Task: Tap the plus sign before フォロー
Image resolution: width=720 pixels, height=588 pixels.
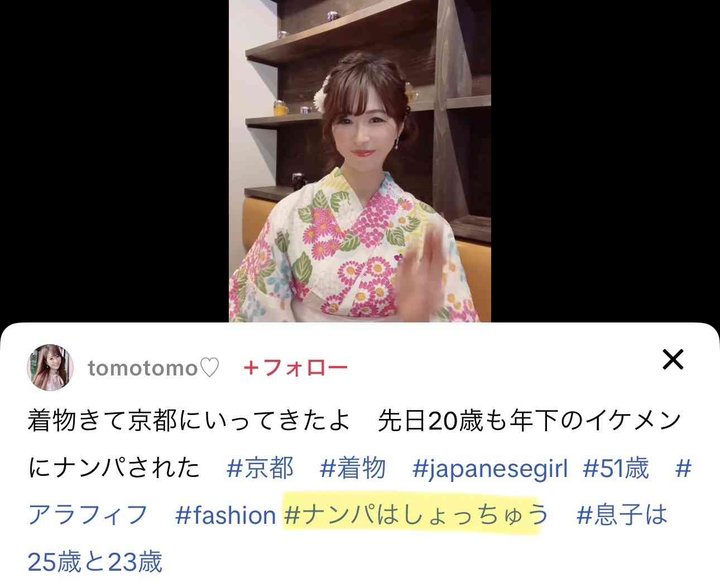Action: pos(252,368)
